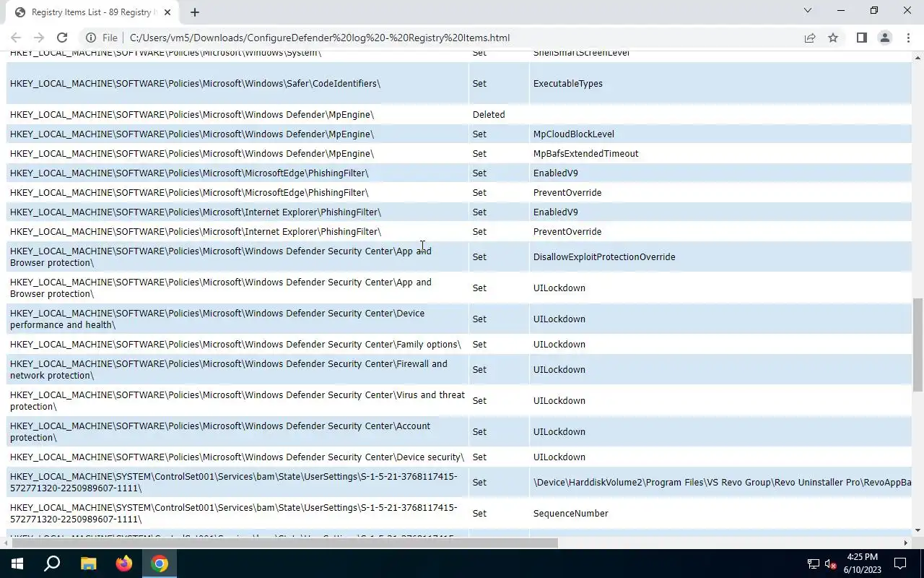Click UILockdown in the Firewall and network protection row

pyautogui.click(x=559, y=369)
